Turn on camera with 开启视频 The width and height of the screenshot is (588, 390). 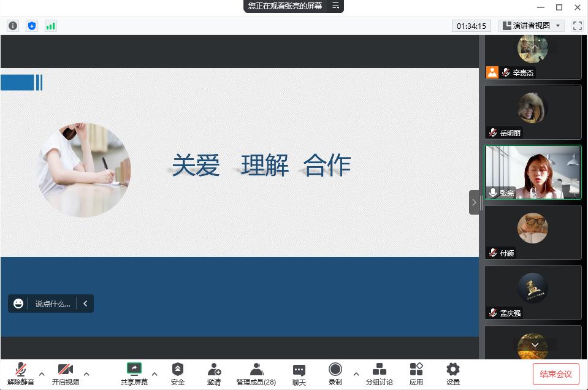click(x=66, y=374)
